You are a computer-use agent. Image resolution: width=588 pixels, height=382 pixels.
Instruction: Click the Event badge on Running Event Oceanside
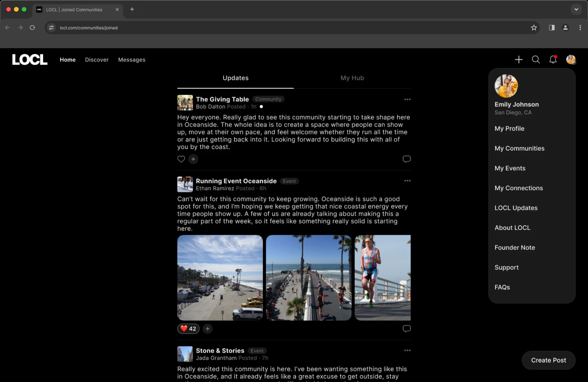[x=289, y=181]
